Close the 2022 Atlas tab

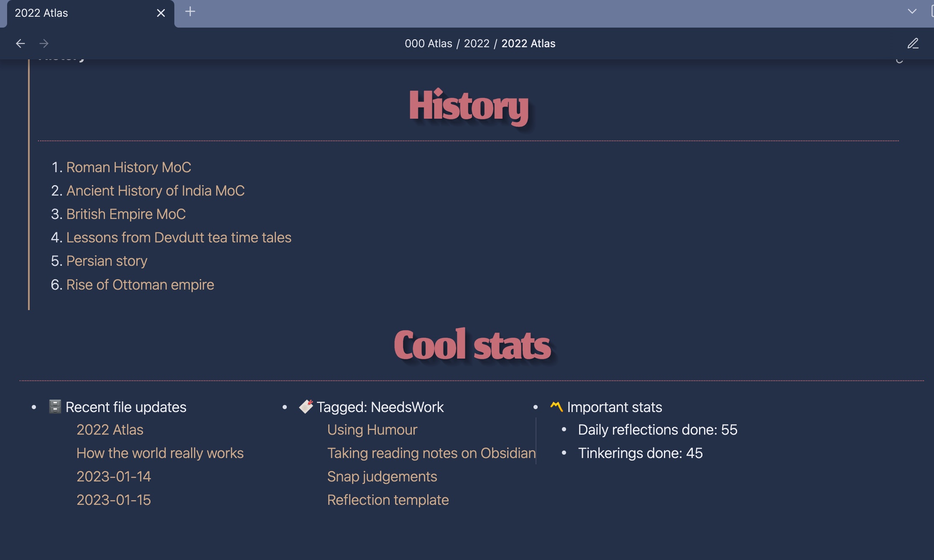161,13
